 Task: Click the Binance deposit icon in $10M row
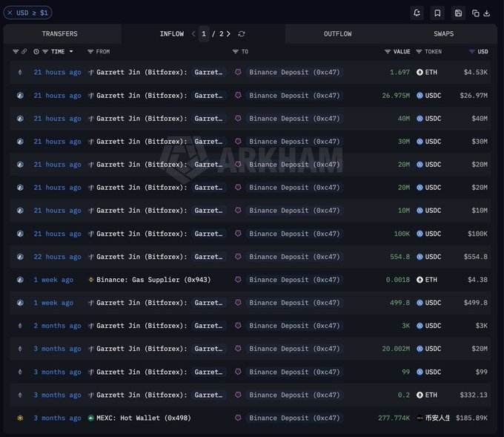[238, 211]
